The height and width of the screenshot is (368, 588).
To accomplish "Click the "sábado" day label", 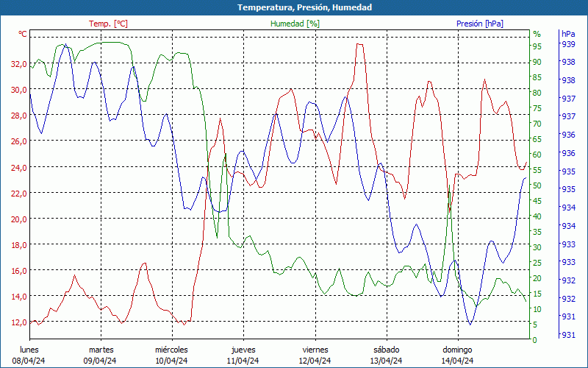I will (x=387, y=350).
